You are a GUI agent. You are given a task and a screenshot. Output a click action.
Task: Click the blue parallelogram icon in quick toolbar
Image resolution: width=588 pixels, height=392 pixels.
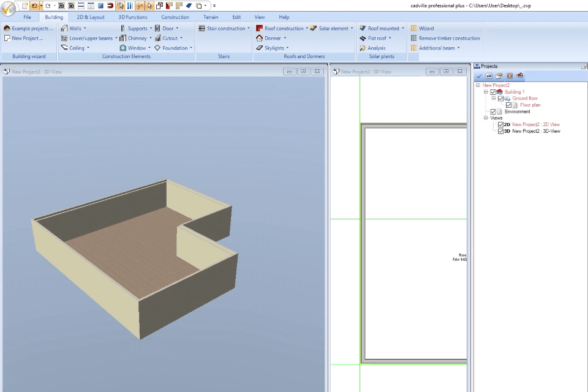pos(189,6)
